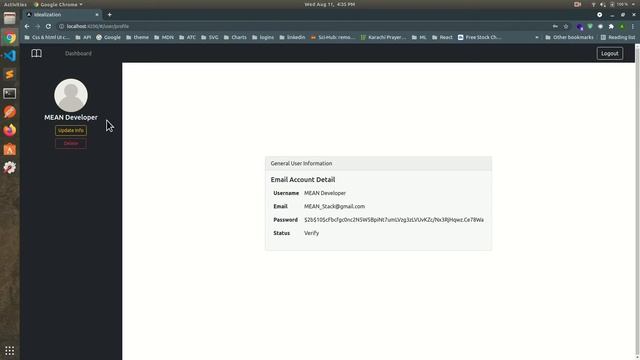The image size is (640, 360).
Task: Open the linkedin bookmark folder
Action: (x=292, y=37)
